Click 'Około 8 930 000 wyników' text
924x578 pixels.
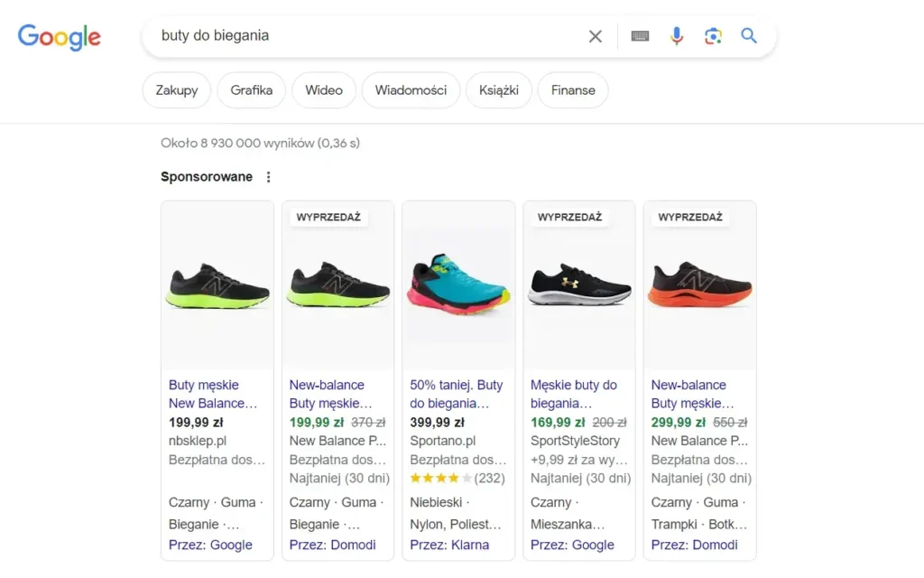(x=237, y=144)
